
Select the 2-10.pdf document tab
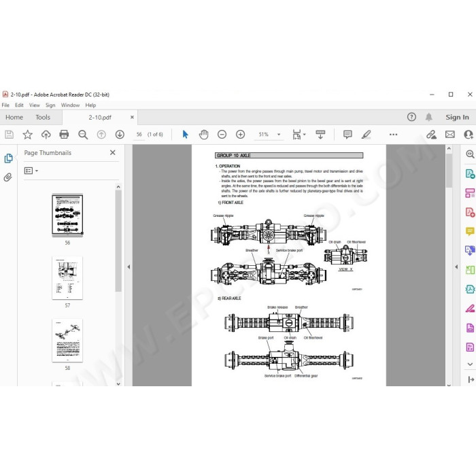tap(100, 118)
